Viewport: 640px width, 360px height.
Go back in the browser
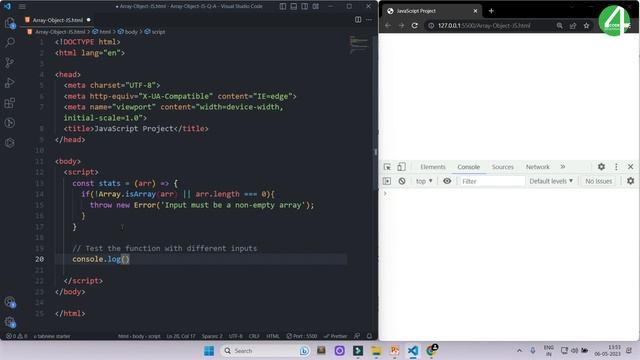click(388, 25)
